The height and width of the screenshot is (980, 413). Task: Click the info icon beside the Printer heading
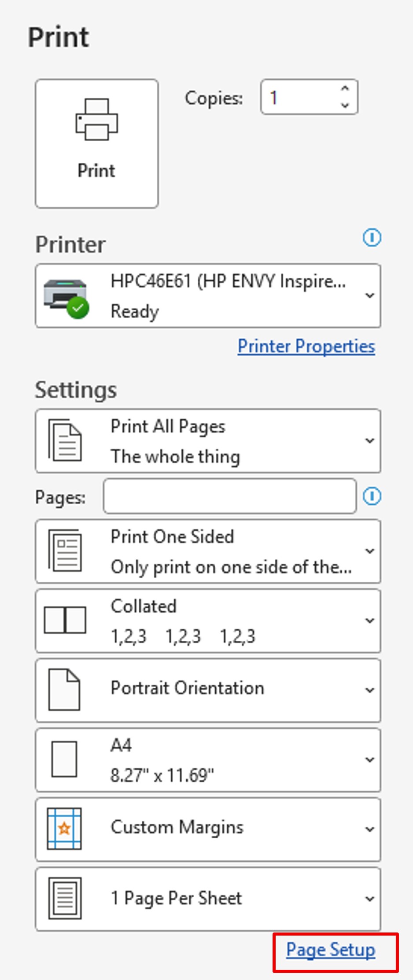(x=372, y=238)
